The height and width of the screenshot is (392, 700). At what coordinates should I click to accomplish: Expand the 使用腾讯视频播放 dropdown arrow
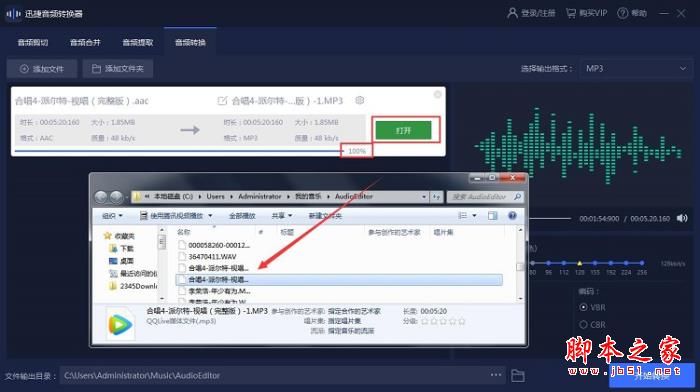210,216
